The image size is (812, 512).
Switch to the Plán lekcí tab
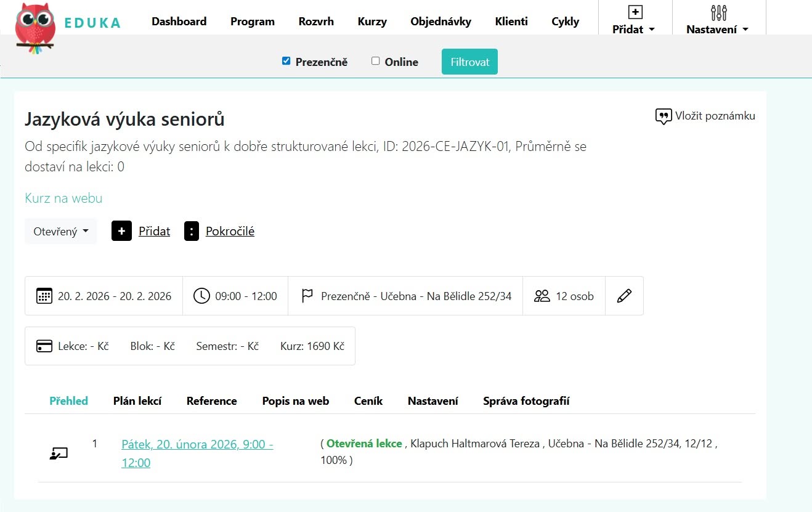pos(137,401)
